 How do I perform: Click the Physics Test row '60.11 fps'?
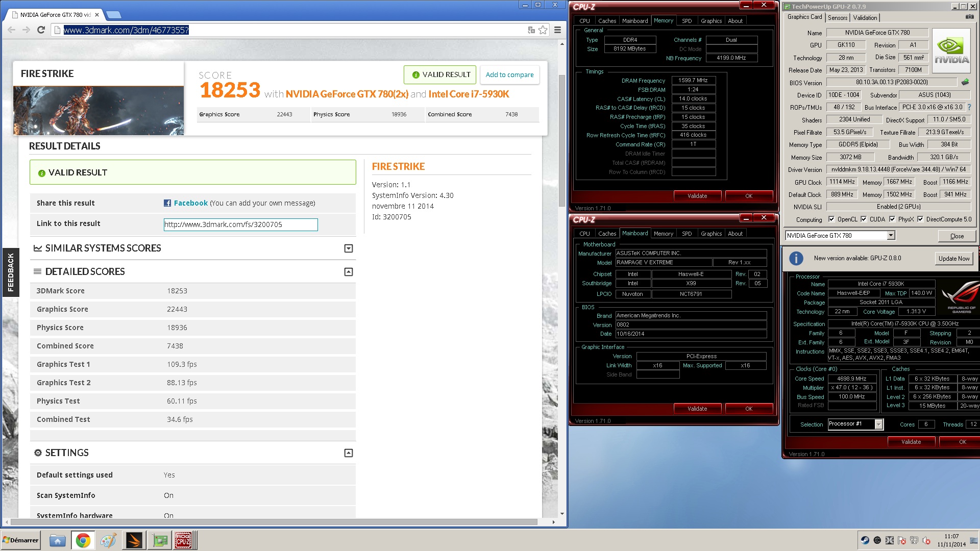182,401
